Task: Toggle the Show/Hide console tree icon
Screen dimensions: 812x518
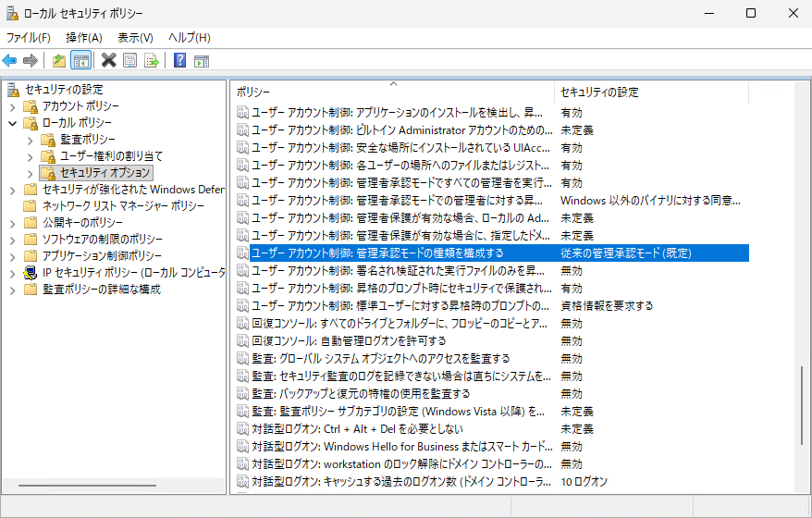Action: click(x=80, y=61)
